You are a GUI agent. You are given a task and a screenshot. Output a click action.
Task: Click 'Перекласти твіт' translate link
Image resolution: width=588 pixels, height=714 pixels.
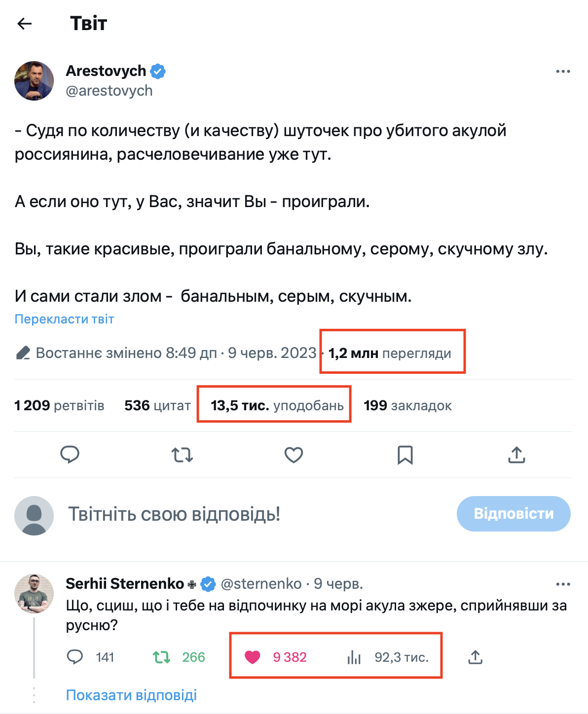[x=64, y=319]
